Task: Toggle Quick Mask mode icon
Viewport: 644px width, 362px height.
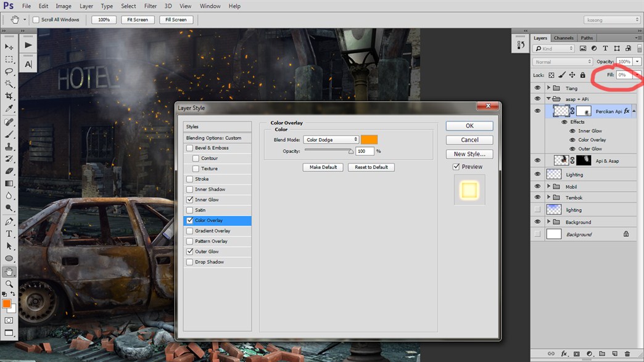Action: click(9, 320)
